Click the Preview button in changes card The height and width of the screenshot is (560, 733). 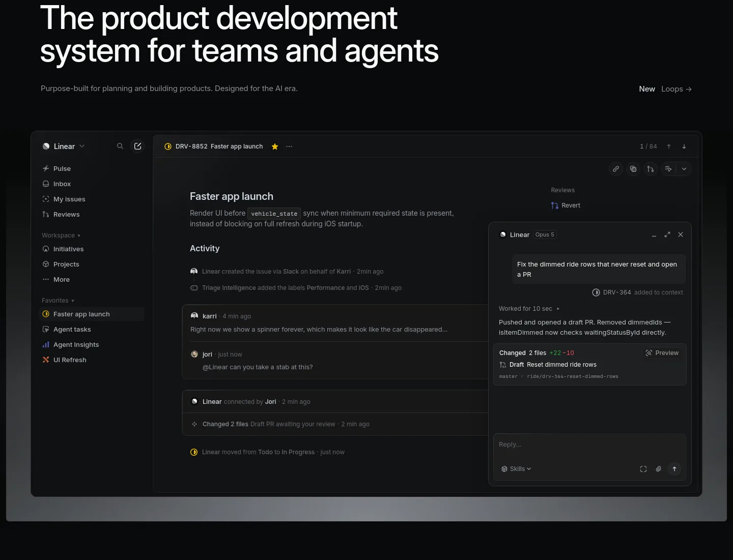[x=662, y=353]
